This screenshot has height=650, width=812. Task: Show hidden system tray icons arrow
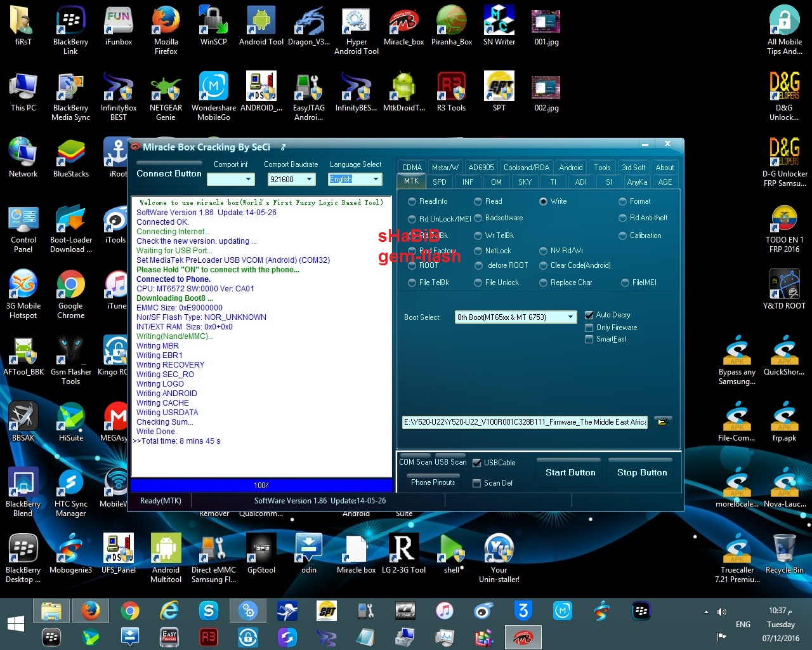[706, 613]
